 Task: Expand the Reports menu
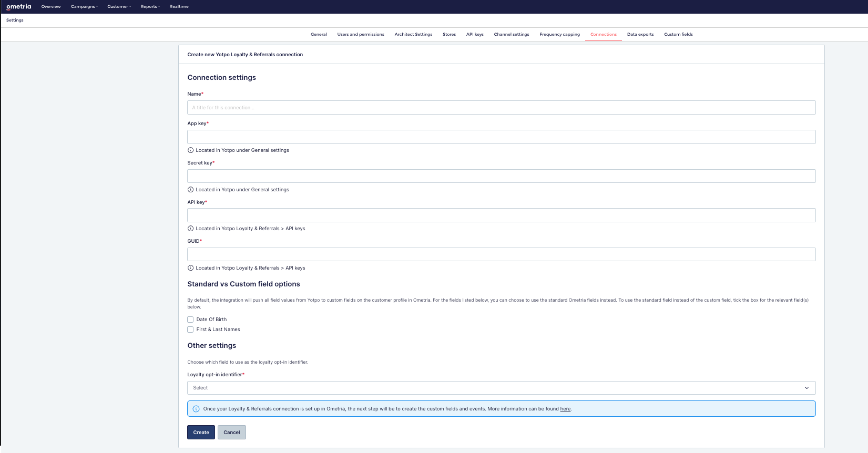[150, 6]
